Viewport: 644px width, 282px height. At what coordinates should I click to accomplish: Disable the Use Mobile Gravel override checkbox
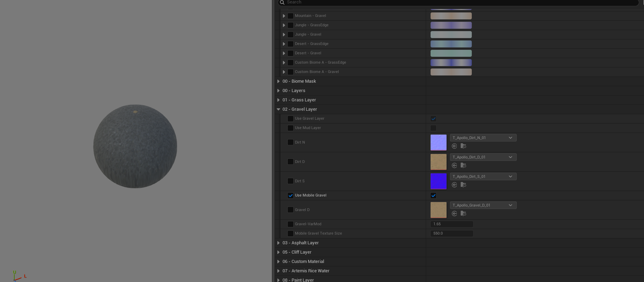[291, 195]
